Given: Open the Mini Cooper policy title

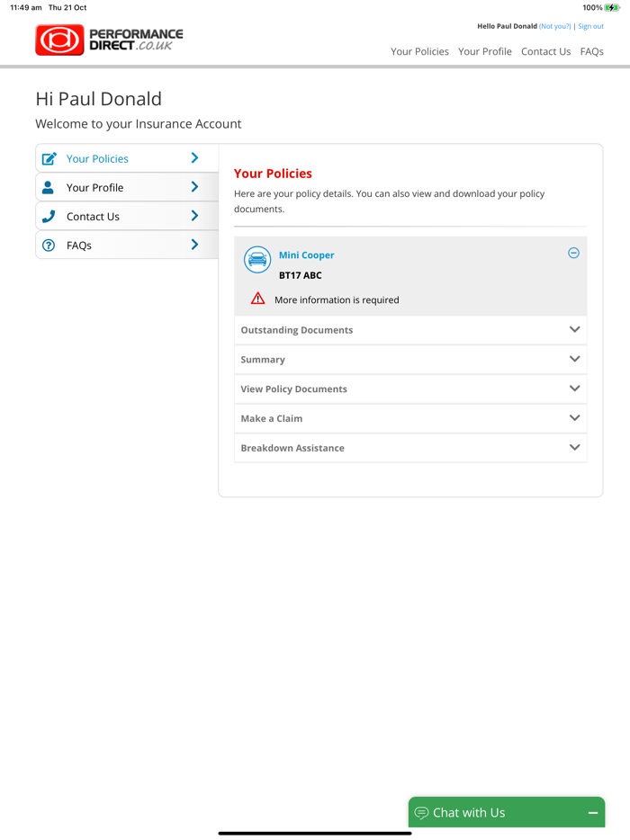Looking at the screenshot, I should pos(306,255).
